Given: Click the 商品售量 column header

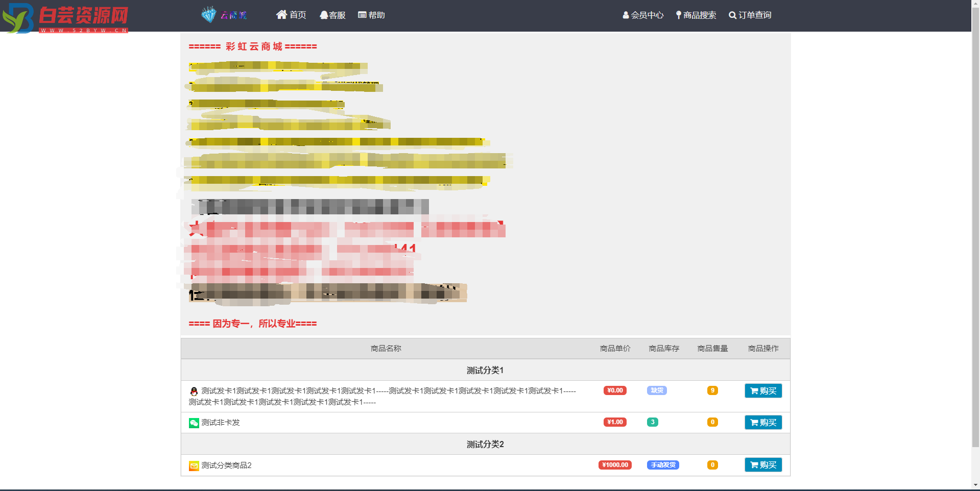Looking at the screenshot, I should (x=712, y=349).
